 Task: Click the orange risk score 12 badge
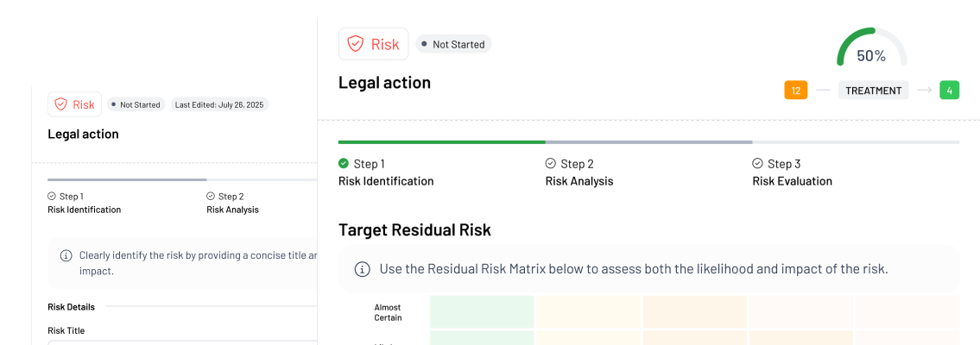click(x=795, y=91)
